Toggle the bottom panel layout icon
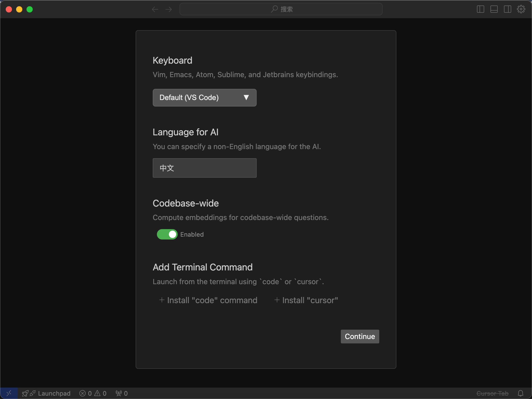This screenshot has height=399, width=532. 494,9
